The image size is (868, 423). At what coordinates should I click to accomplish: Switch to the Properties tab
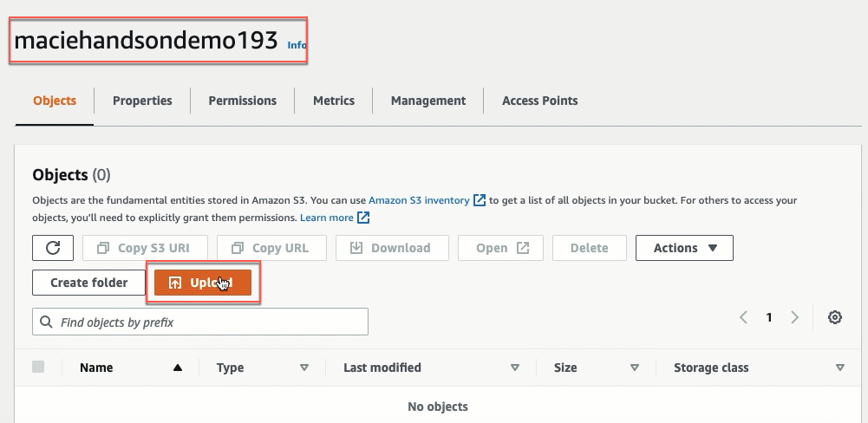[142, 101]
